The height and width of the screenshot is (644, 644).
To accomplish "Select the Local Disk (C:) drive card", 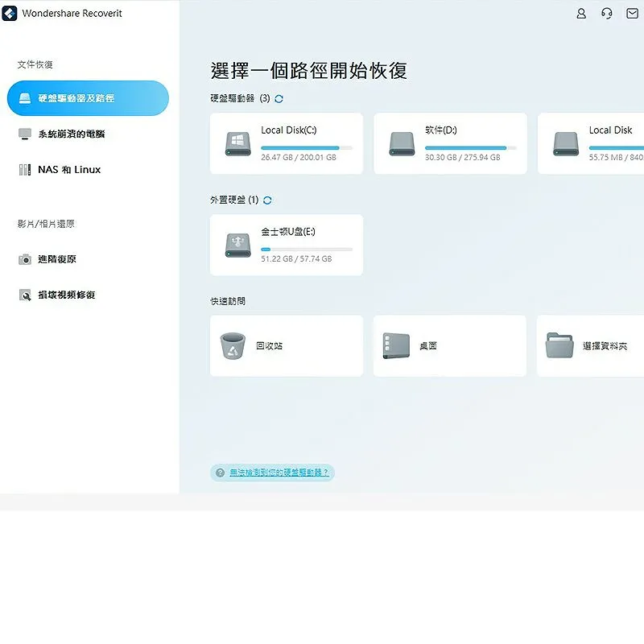I will click(286, 143).
